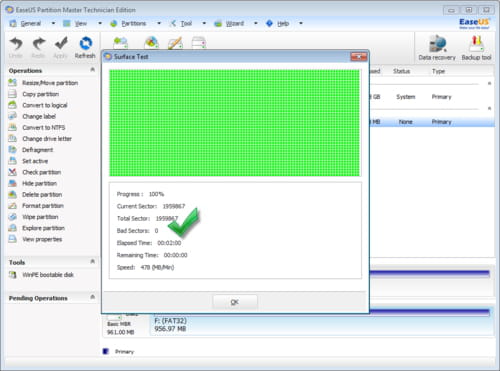Close the Surface Test dialog
This screenshot has width=500, height=371.
(359, 57)
